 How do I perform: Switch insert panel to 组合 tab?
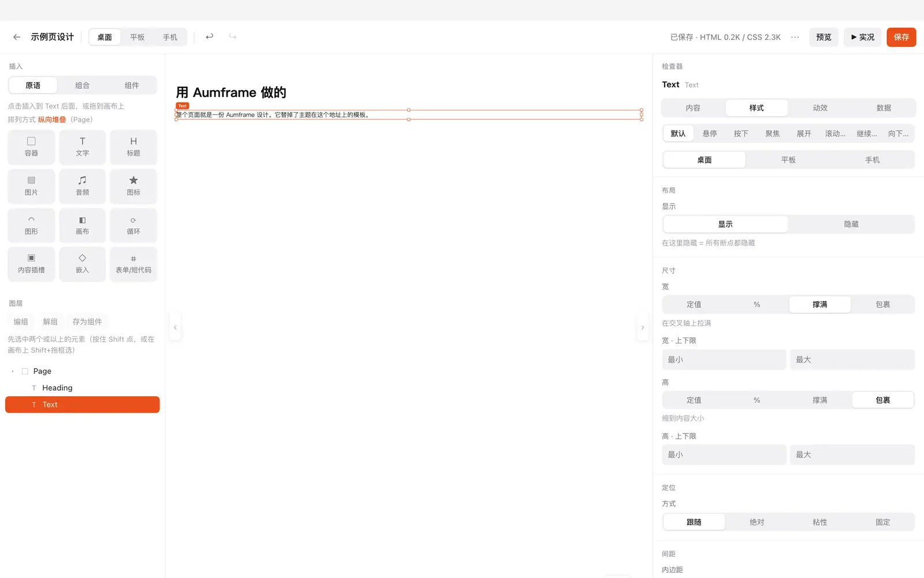pyautogui.click(x=83, y=86)
